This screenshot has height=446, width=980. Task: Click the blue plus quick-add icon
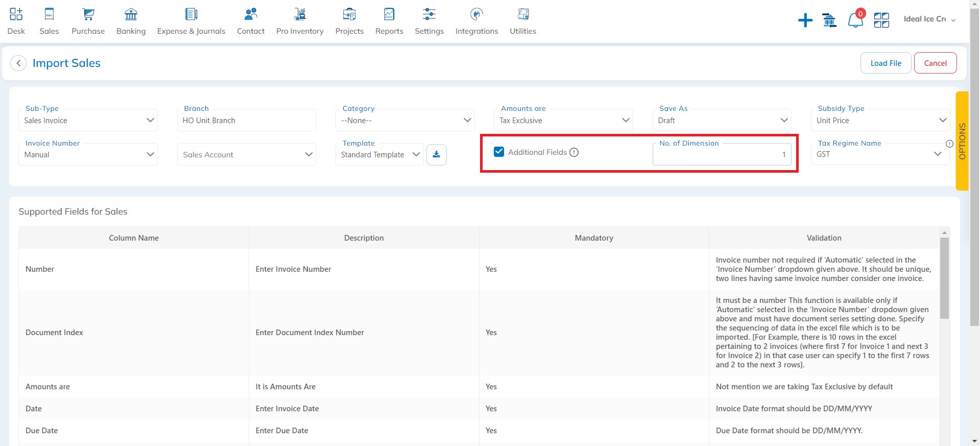[805, 20]
